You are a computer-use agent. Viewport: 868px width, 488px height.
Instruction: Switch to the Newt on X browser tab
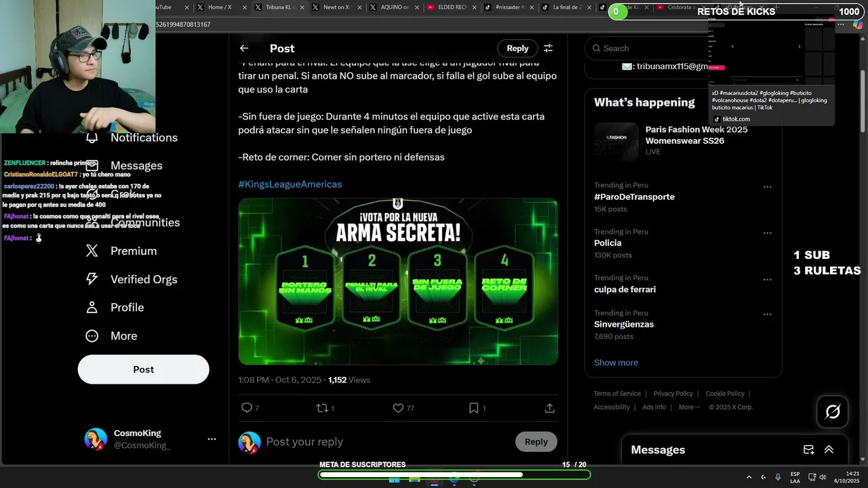(335, 7)
